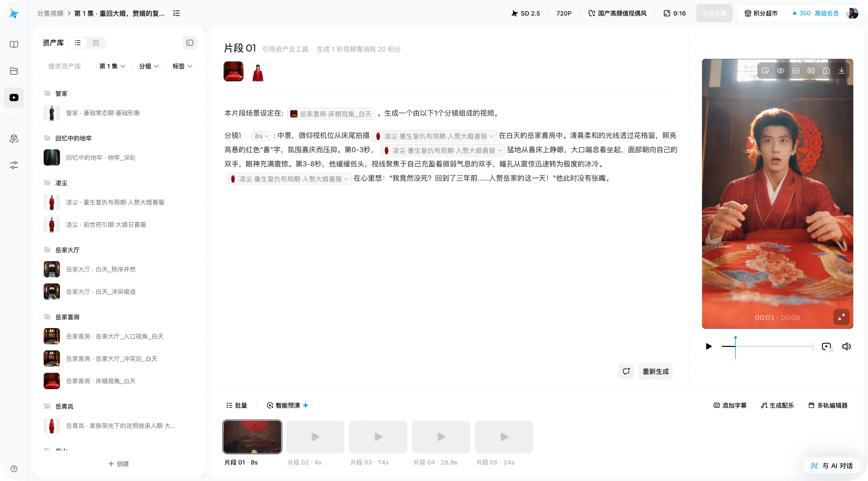Click the app logo icon

[14, 13]
